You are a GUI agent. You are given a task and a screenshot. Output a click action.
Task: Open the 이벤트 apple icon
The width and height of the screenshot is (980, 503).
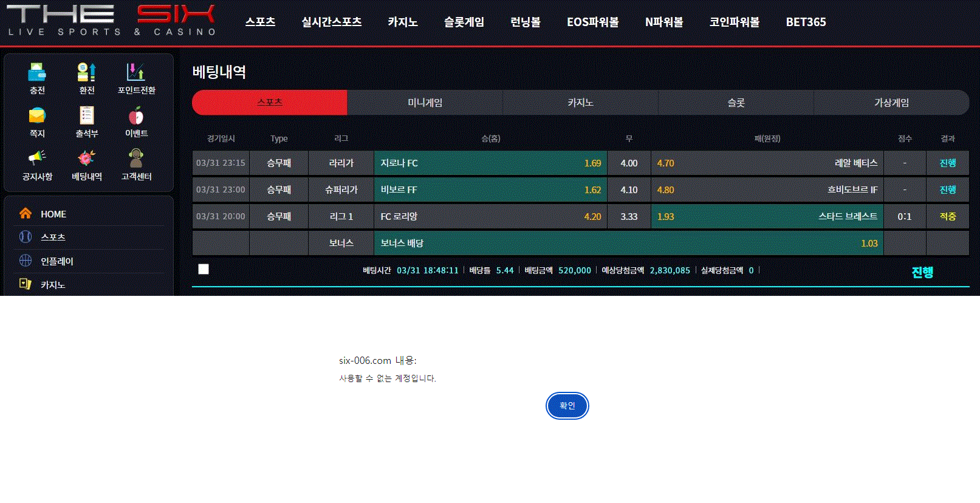tap(136, 116)
